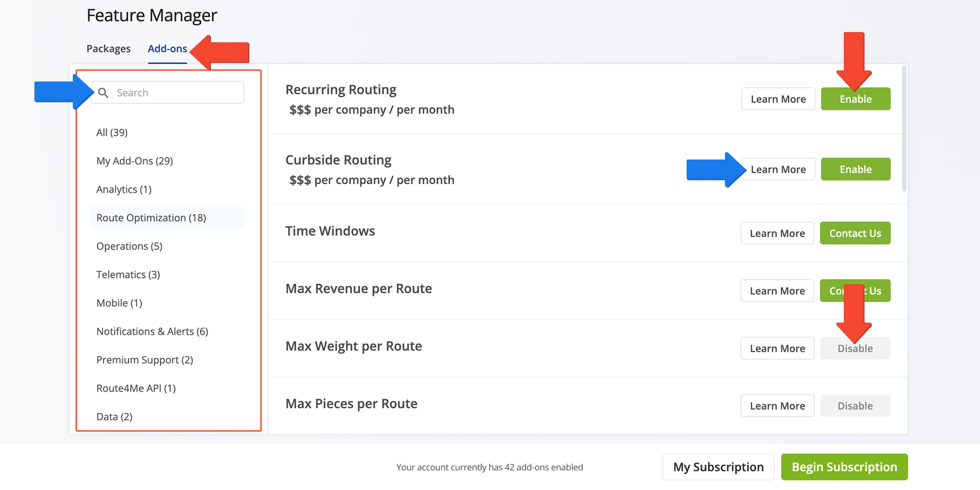Switch to the Packages tab

(109, 49)
